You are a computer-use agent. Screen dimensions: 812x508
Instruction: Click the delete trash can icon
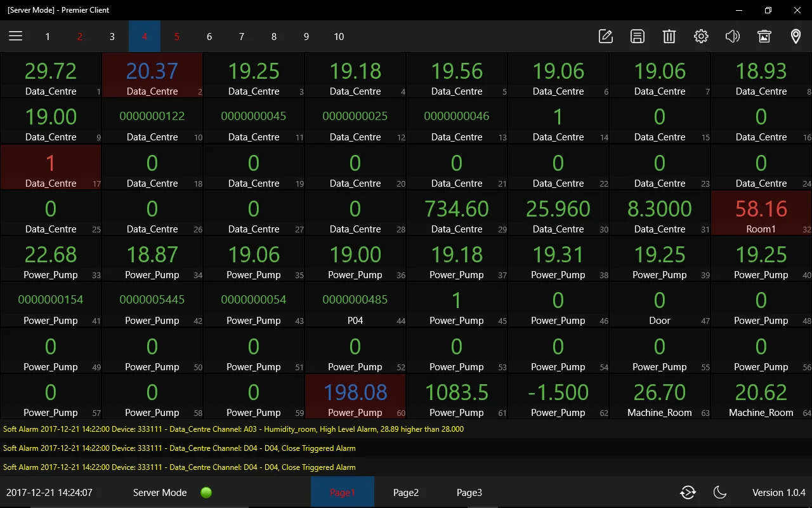(669, 36)
